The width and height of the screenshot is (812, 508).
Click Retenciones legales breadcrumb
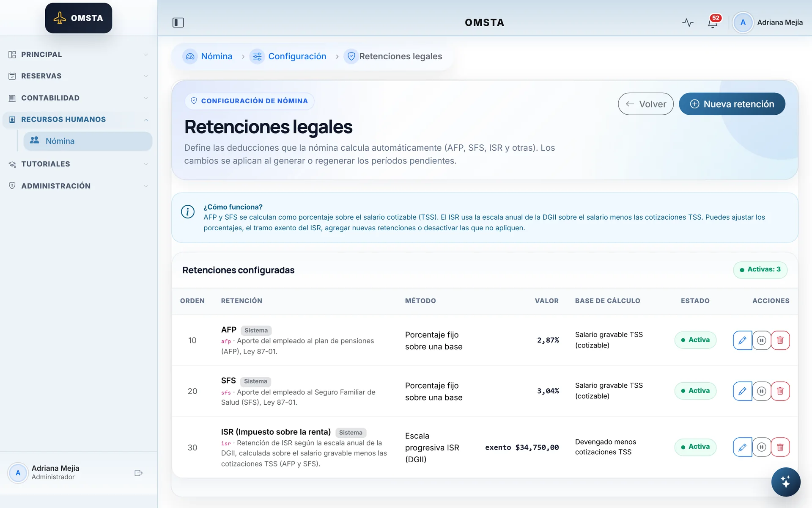click(393, 56)
